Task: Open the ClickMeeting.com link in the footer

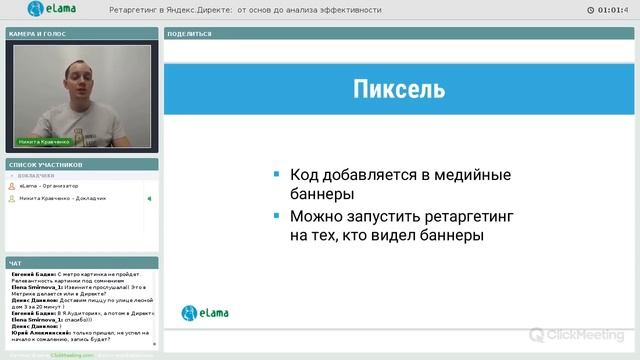Action: point(72,356)
